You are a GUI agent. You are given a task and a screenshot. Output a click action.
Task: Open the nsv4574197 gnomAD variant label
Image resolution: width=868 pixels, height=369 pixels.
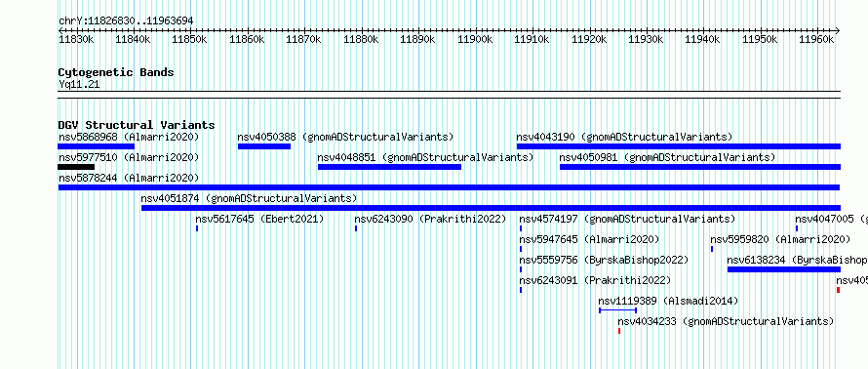627,219
